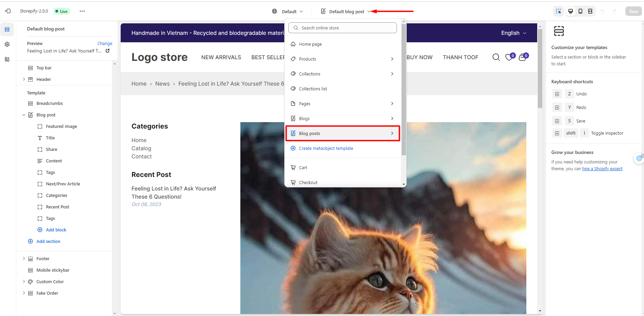
Task: Click NEW ARRIVALS in store navigation
Action: tap(221, 57)
